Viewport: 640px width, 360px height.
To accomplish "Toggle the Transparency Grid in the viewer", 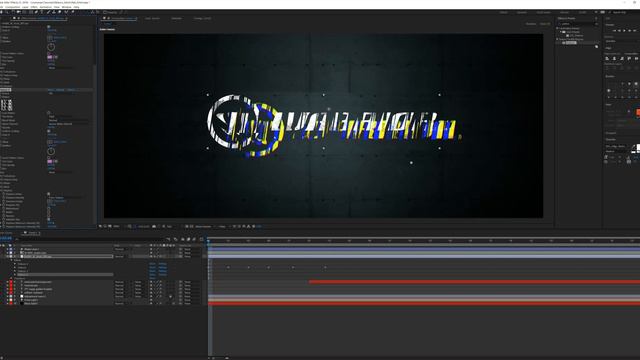I will point(191,226).
